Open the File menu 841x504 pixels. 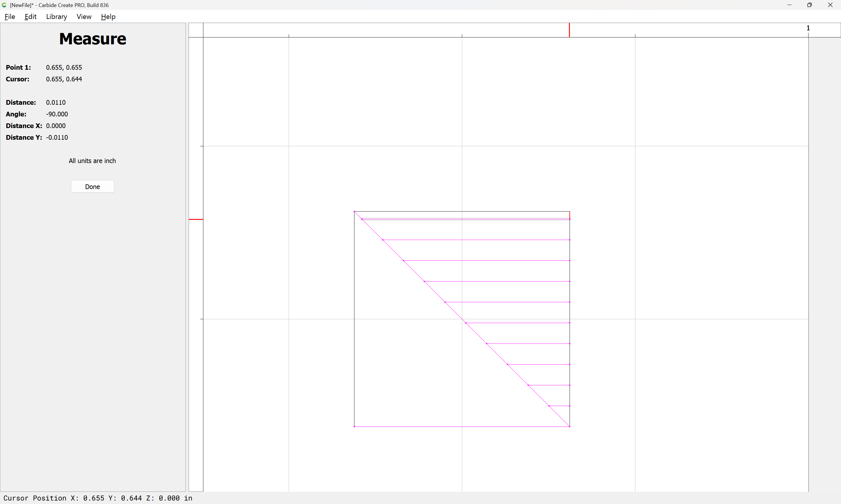pyautogui.click(x=10, y=17)
